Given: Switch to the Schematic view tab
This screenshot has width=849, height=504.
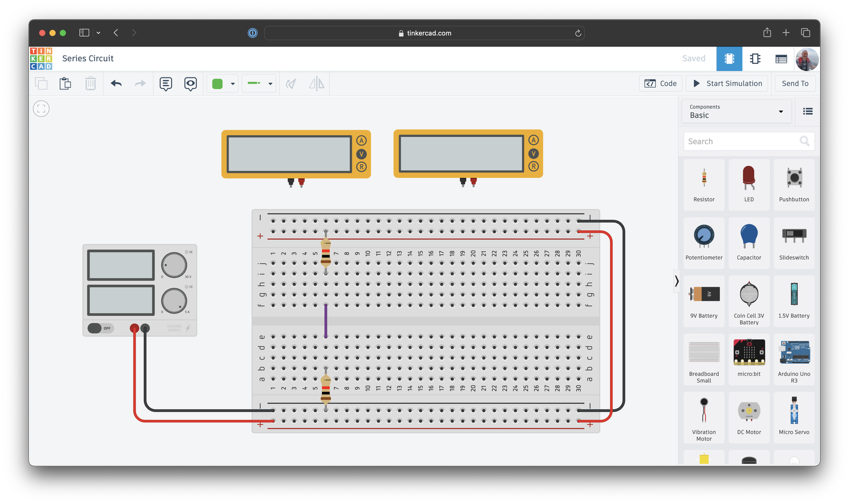Looking at the screenshot, I should point(755,58).
